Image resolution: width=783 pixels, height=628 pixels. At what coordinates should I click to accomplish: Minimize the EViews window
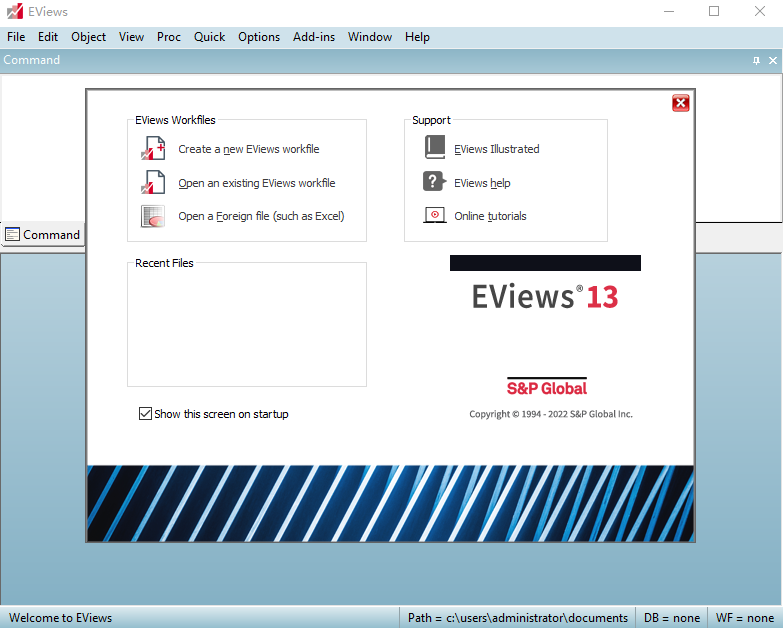tap(669, 11)
